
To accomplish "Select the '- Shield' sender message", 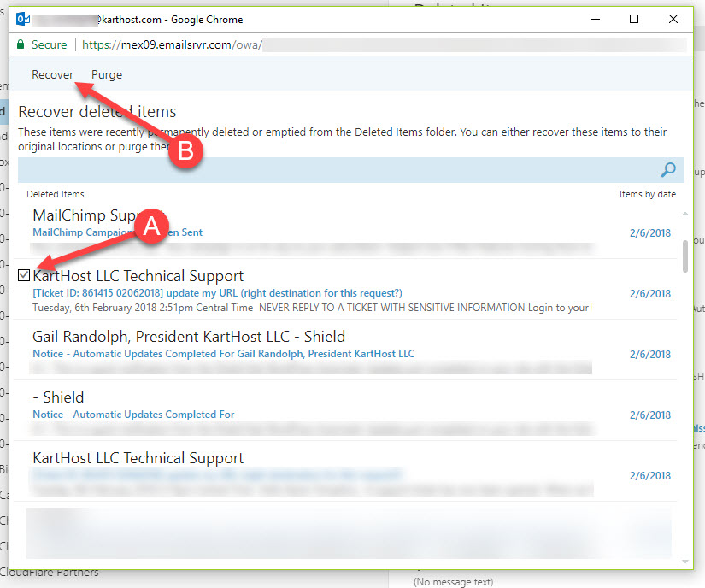I will click(345, 410).
